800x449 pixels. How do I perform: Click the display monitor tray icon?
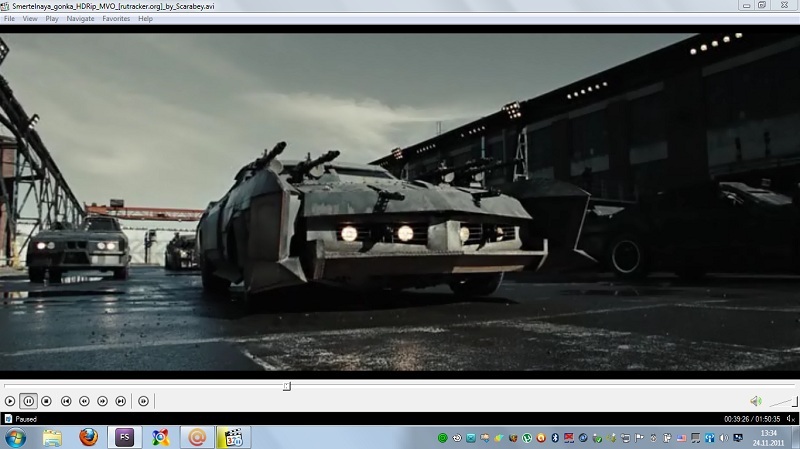[738, 438]
